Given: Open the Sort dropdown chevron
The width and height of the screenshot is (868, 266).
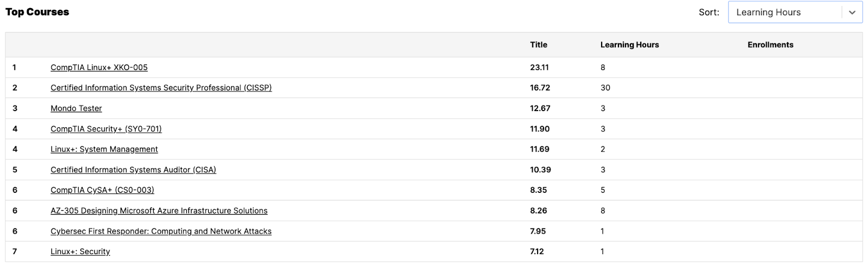Looking at the screenshot, I should (x=852, y=12).
